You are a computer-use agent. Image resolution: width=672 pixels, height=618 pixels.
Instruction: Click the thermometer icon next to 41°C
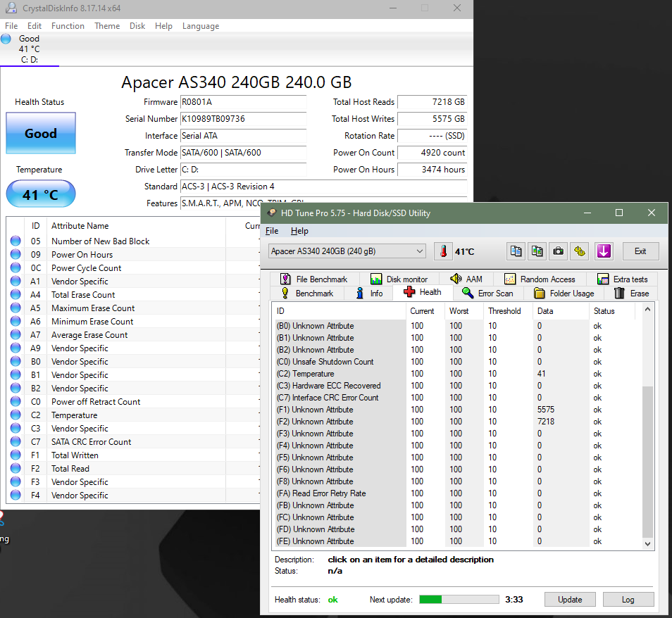pyautogui.click(x=442, y=251)
